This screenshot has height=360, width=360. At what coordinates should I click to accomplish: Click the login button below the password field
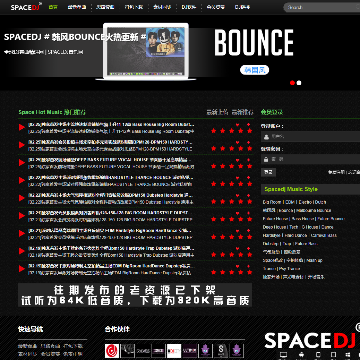pyautogui.click(x=268, y=172)
